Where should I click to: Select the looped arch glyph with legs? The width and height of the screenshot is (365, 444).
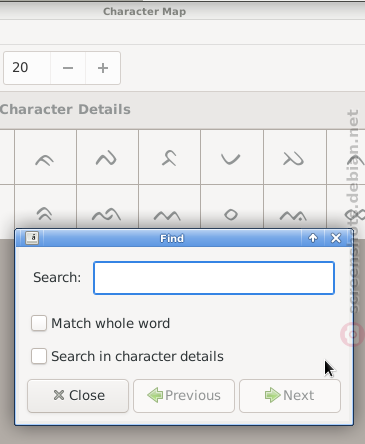(x=169, y=157)
